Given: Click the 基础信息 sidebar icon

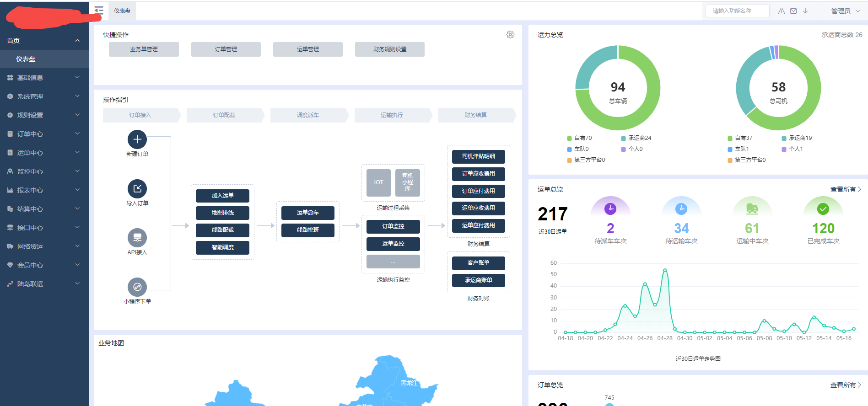Looking at the screenshot, I should pyautogui.click(x=10, y=78).
